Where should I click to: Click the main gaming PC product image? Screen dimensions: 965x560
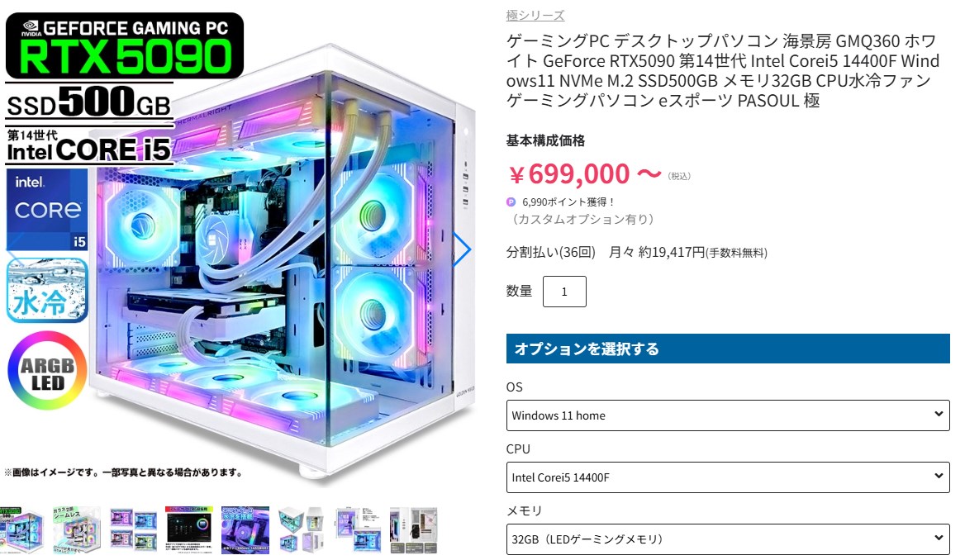pos(283,259)
